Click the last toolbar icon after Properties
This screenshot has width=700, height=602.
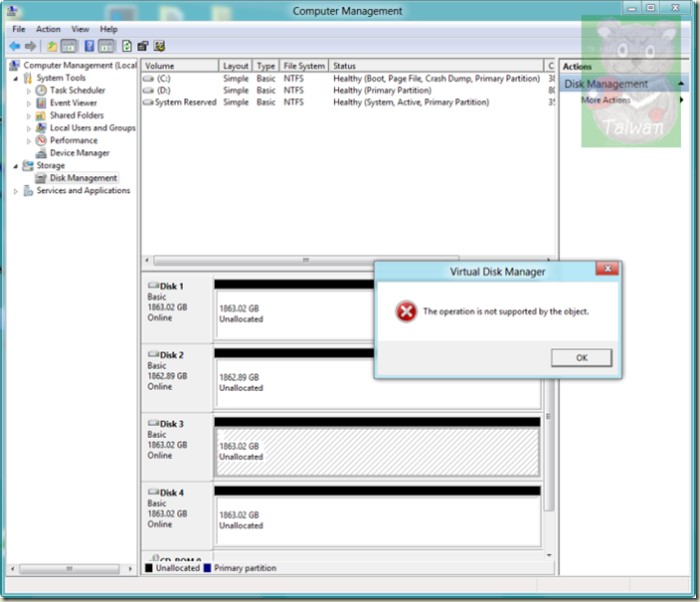(x=159, y=46)
